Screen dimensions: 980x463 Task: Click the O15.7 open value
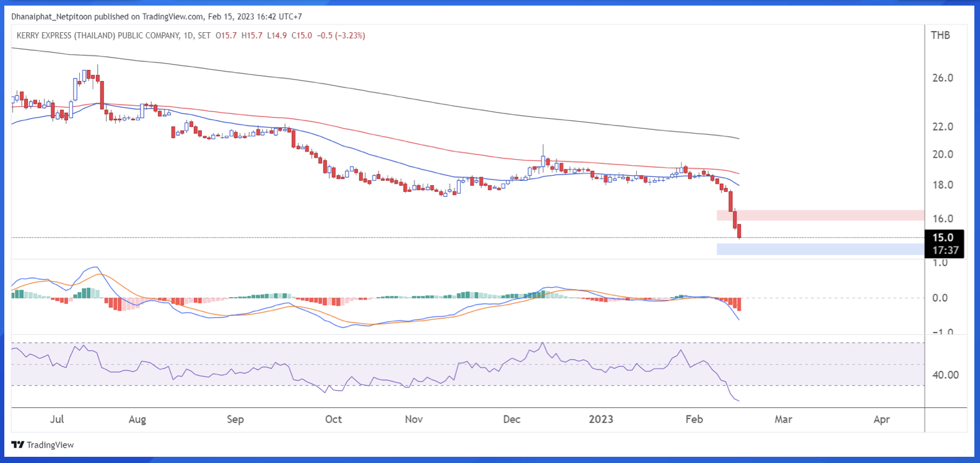click(x=226, y=36)
